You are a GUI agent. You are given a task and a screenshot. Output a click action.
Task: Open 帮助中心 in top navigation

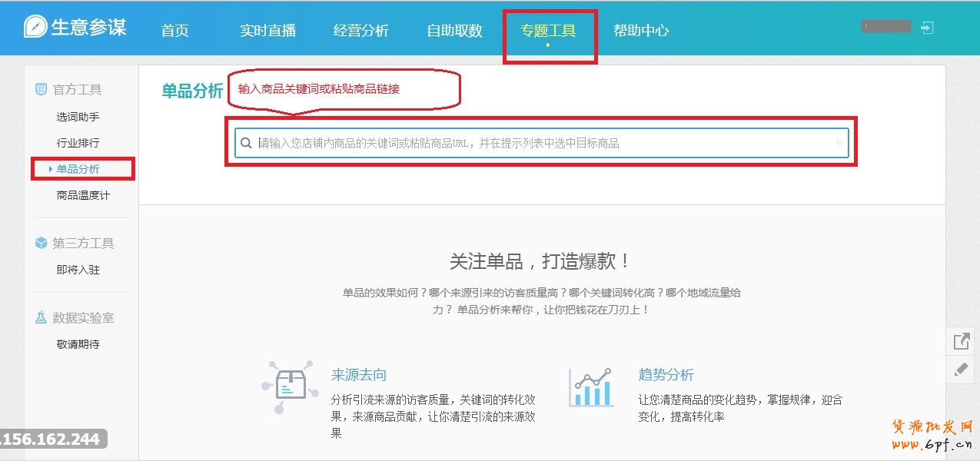pyautogui.click(x=640, y=31)
